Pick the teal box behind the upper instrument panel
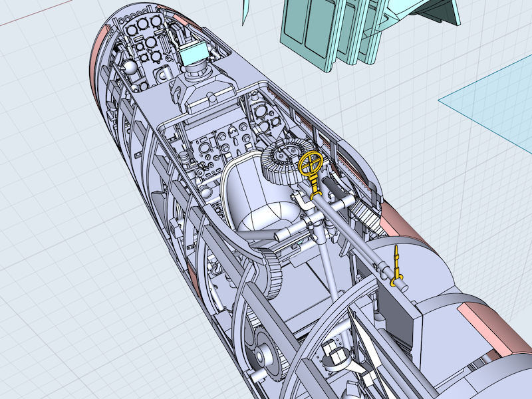Image resolution: width=532 pixels, height=399 pixels. 194,54
